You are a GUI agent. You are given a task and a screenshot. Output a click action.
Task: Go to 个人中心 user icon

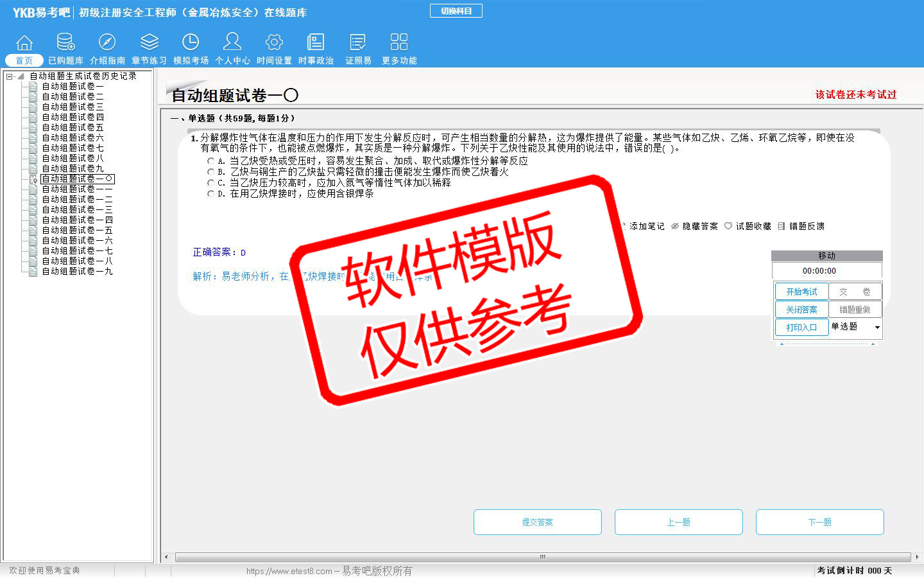[232, 42]
